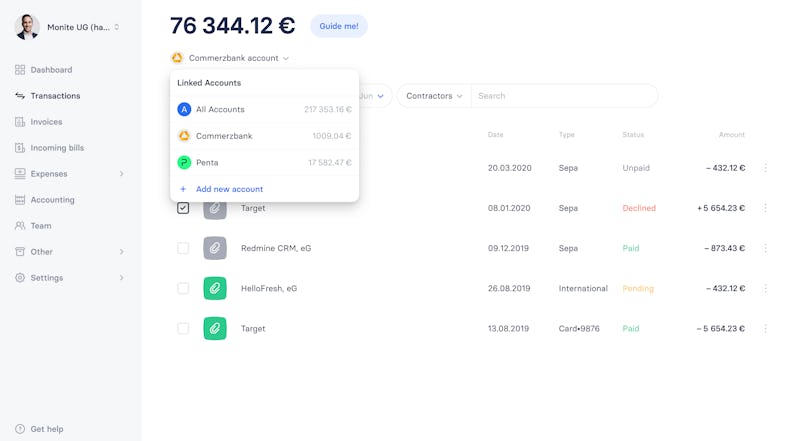This screenshot has width=807, height=441.
Task: Click the Other archive icon
Action: (x=20, y=252)
